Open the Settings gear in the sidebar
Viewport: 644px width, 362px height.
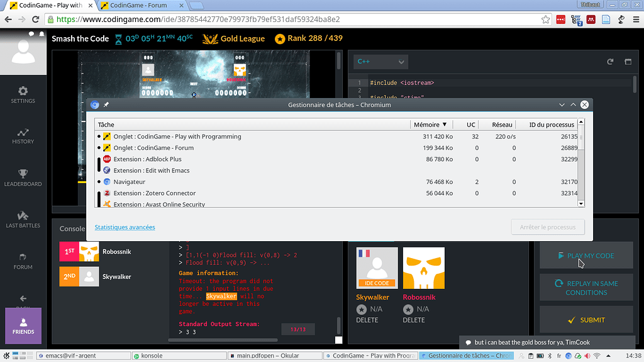coord(23,94)
